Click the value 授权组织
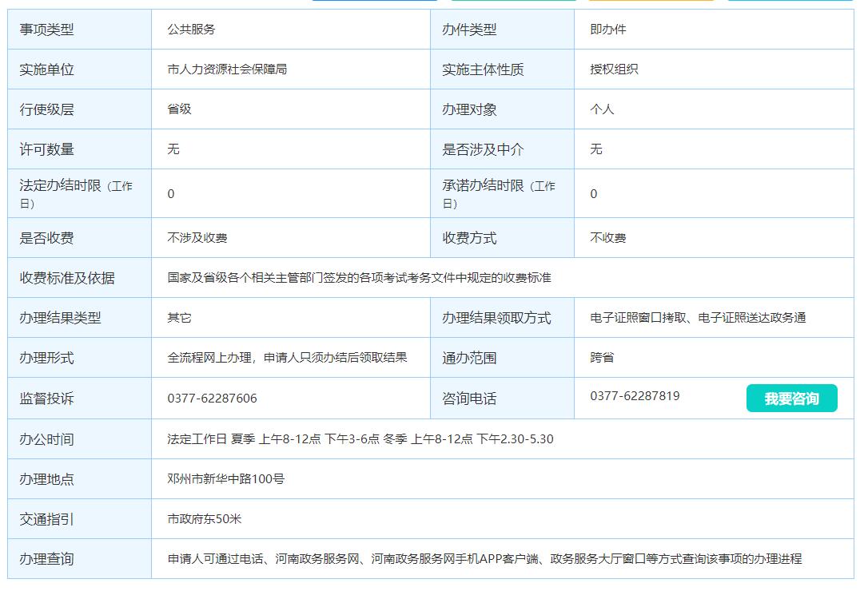Screen dimensions: 868x591 tap(615, 69)
